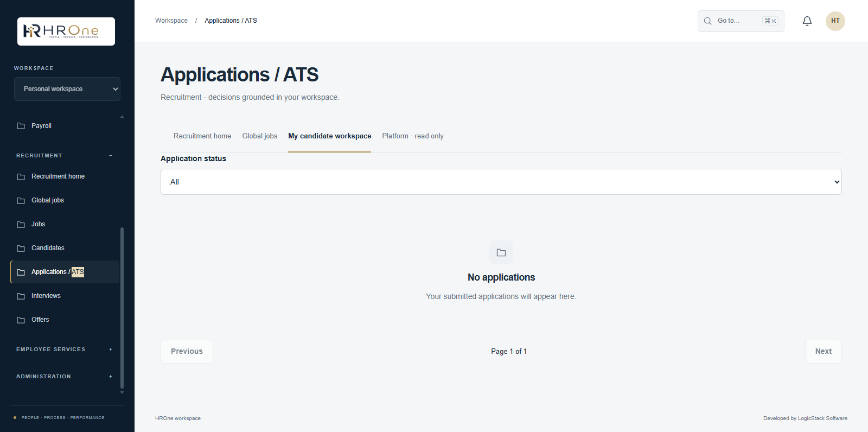
Task: Switch to the Recruitment home tab
Action: pyautogui.click(x=202, y=136)
